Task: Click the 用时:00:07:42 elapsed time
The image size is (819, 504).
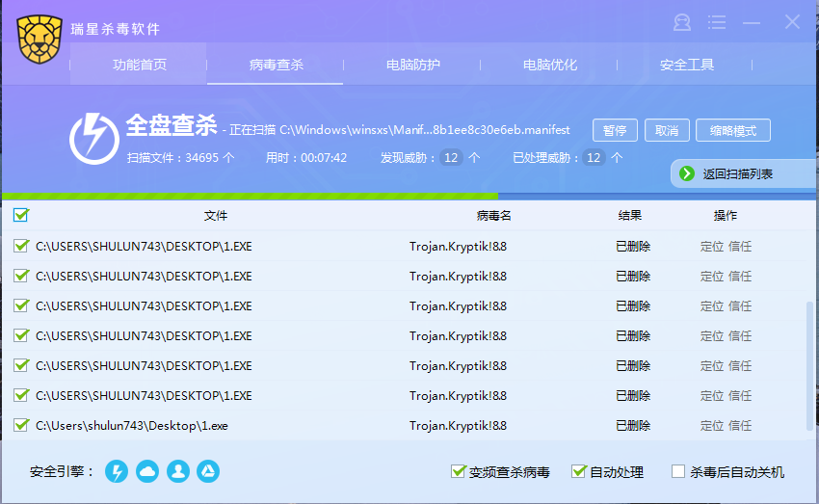Action: (306, 158)
